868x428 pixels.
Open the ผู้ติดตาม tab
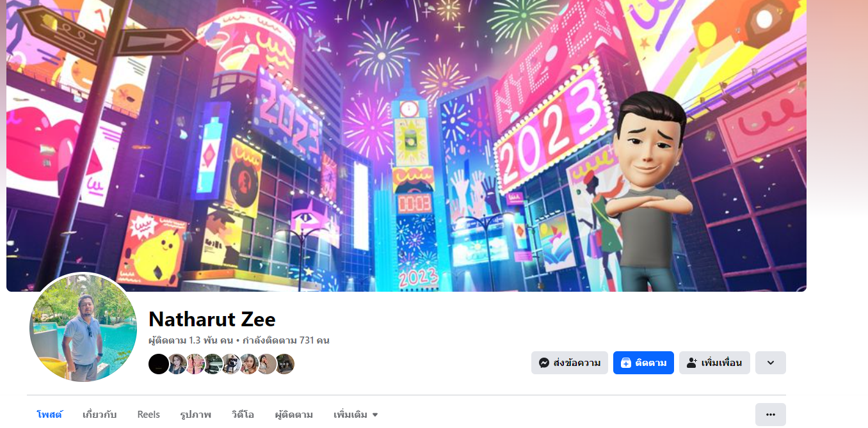(x=294, y=415)
